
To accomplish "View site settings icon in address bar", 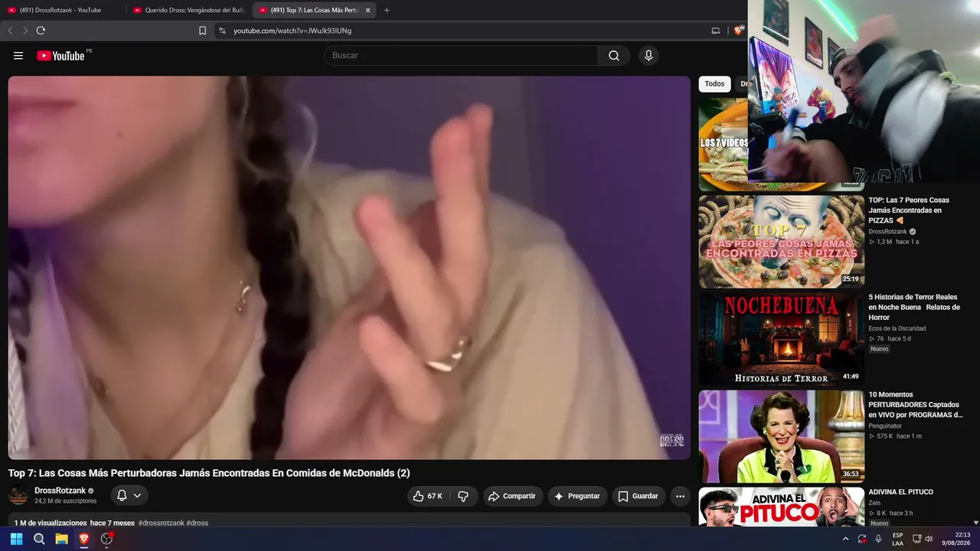I will [222, 31].
